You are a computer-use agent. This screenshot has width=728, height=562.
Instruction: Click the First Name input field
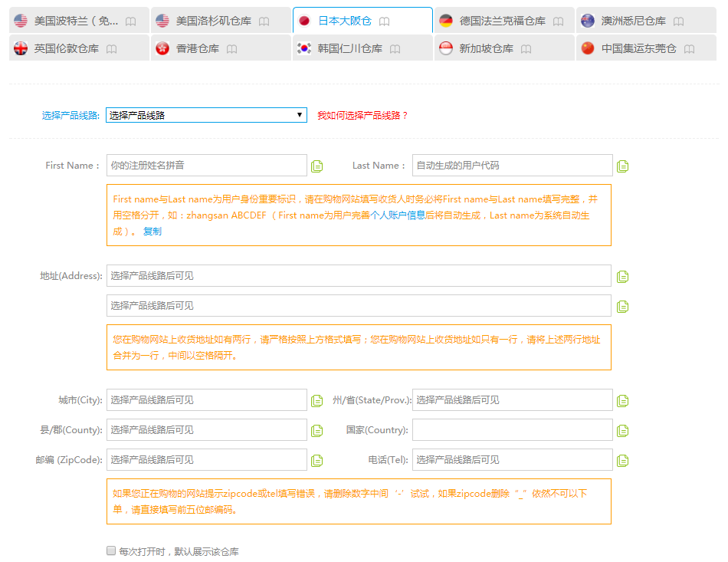(x=206, y=166)
